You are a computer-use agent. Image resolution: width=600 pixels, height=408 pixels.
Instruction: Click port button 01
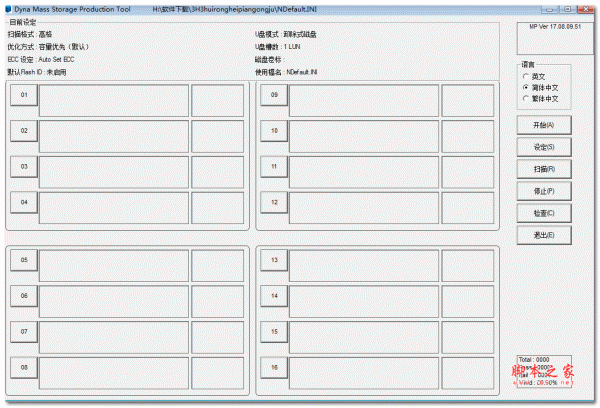tap(24, 95)
